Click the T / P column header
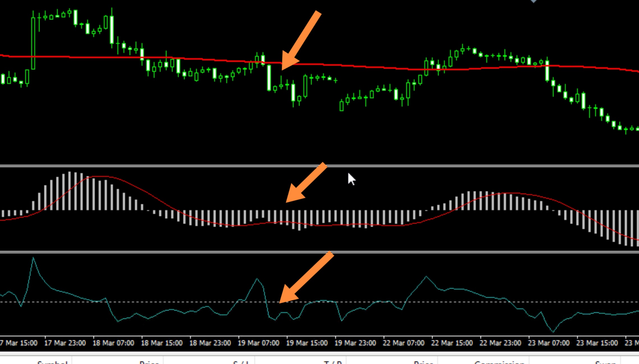 pyautogui.click(x=333, y=362)
